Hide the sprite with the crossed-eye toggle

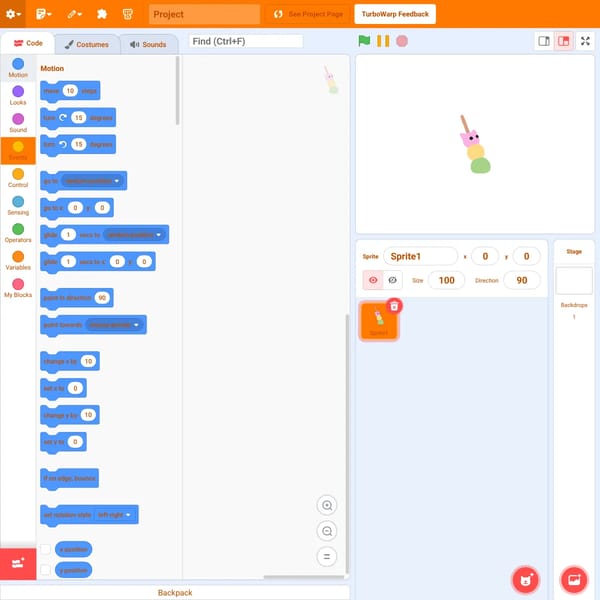(392, 280)
